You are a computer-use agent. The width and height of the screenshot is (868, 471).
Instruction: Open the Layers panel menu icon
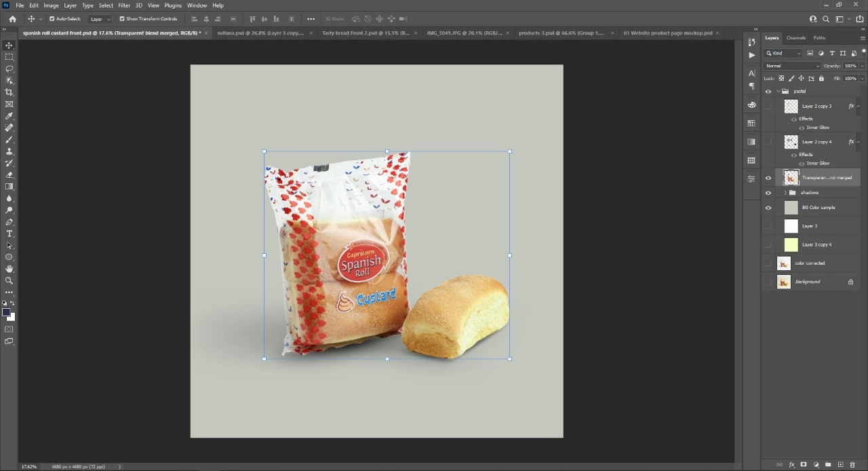863,38
